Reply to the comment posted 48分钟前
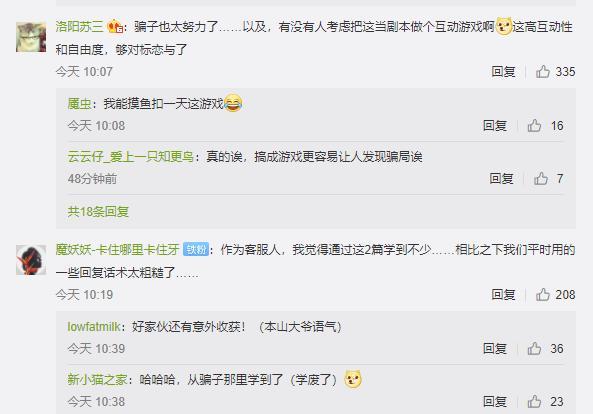This screenshot has width=593, height=414. 501,178
